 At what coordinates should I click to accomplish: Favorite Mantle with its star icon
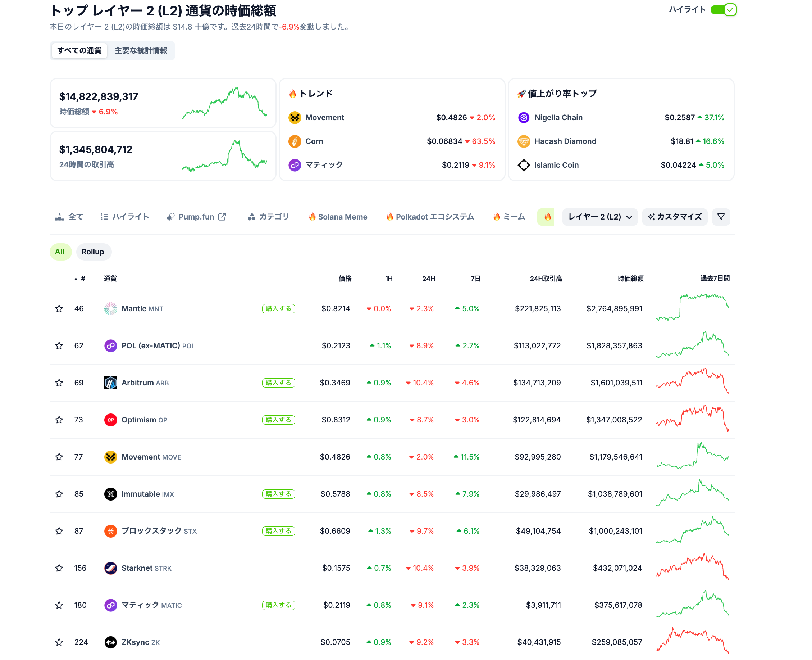click(x=59, y=309)
